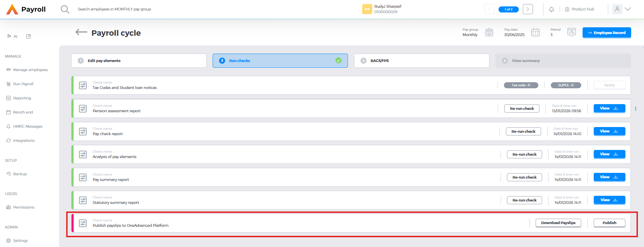View the Pay summary report

(609, 177)
